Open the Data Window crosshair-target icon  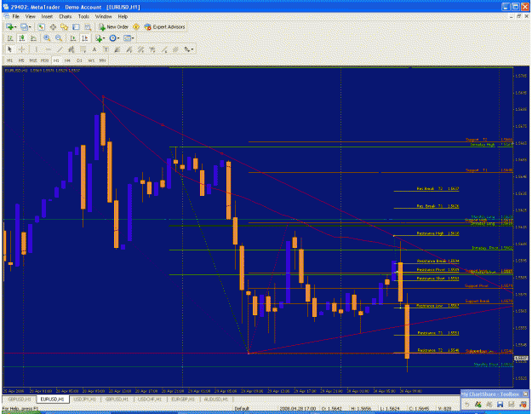(53, 26)
